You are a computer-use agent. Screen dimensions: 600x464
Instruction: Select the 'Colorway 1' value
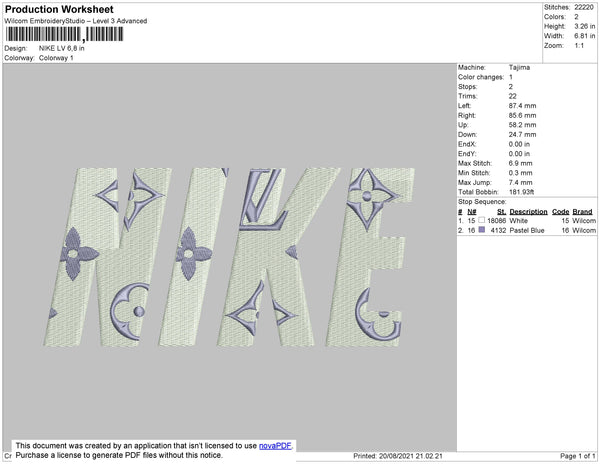click(56, 58)
